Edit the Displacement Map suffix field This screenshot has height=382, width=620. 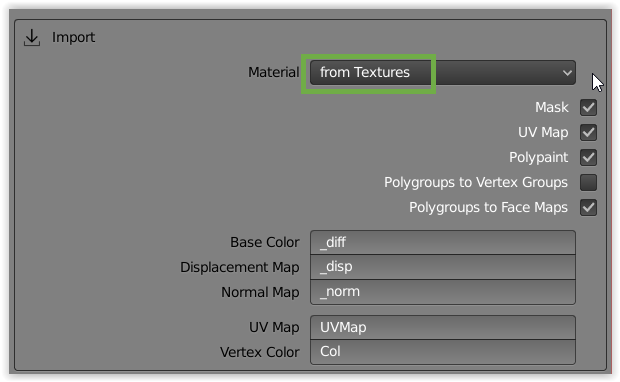point(442,267)
